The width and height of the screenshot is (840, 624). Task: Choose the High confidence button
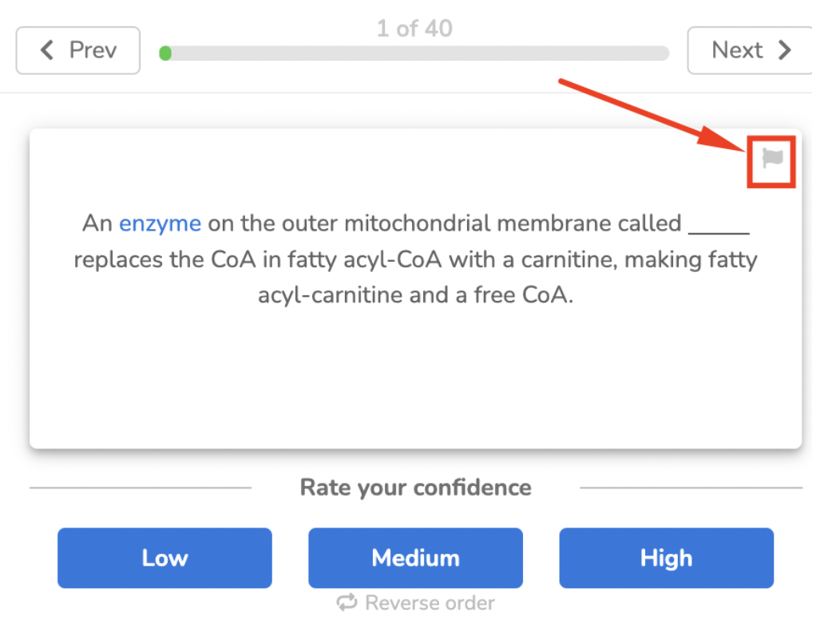click(666, 558)
